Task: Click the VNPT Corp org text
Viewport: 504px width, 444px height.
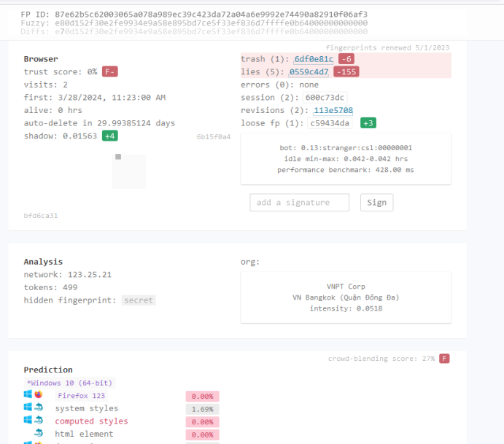Action: 346,287
